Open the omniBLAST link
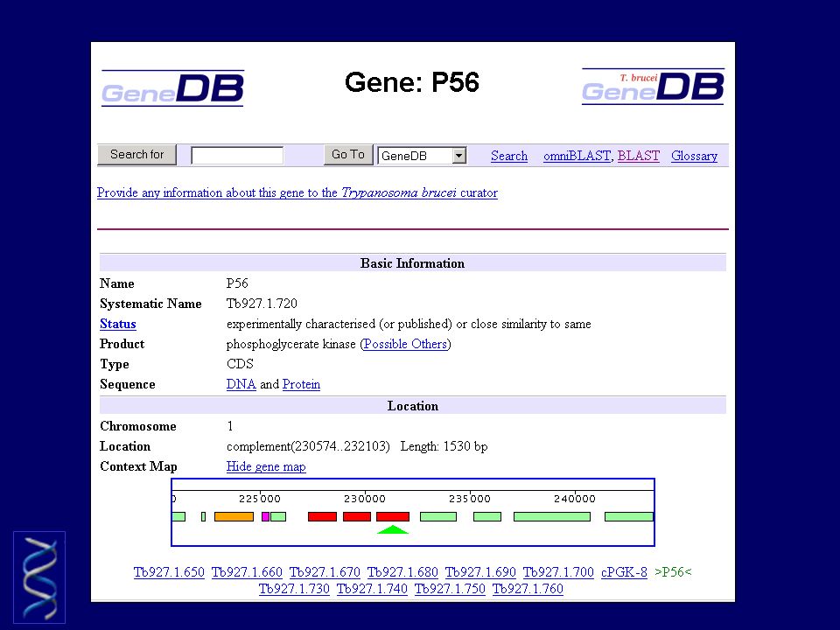Image resolution: width=840 pixels, height=630 pixels. (577, 156)
